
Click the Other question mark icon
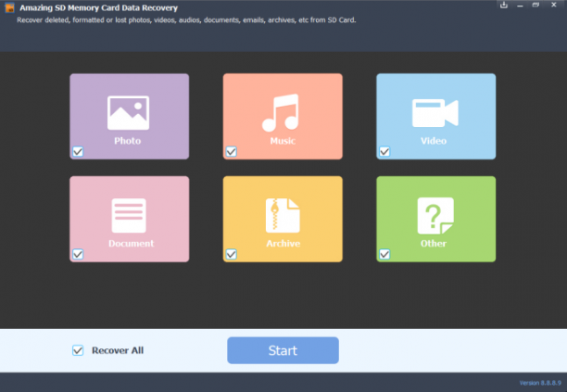coord(435,216)
